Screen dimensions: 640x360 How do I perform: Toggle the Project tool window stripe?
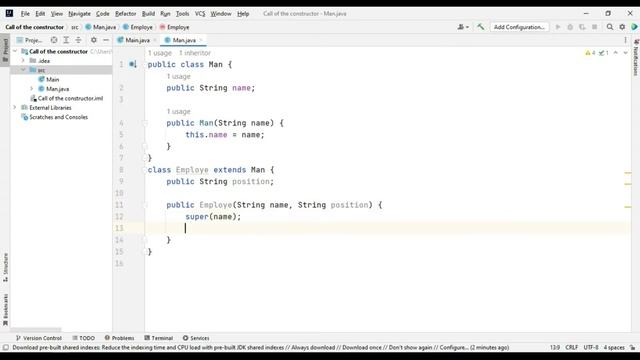5,50
